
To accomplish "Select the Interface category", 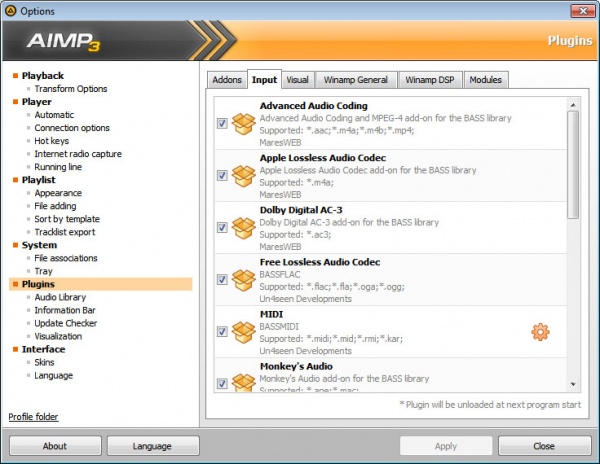I will coord(44,349).
